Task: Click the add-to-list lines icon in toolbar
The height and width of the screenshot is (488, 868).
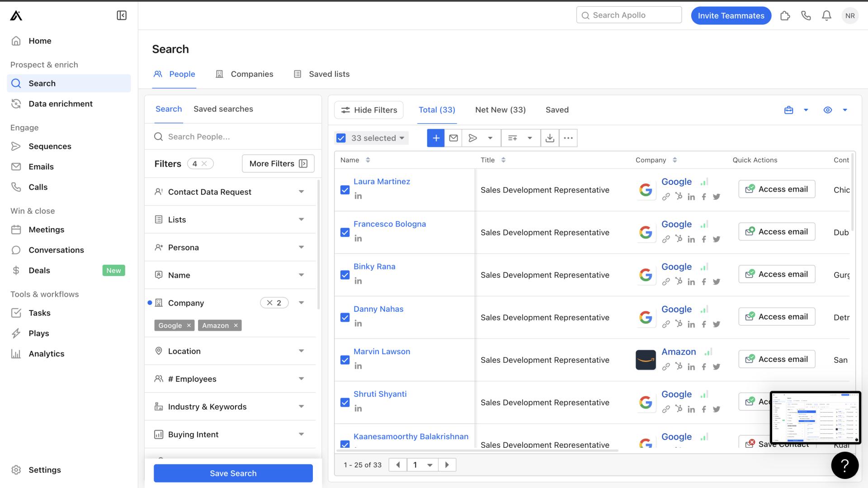Action: (513, 138)
